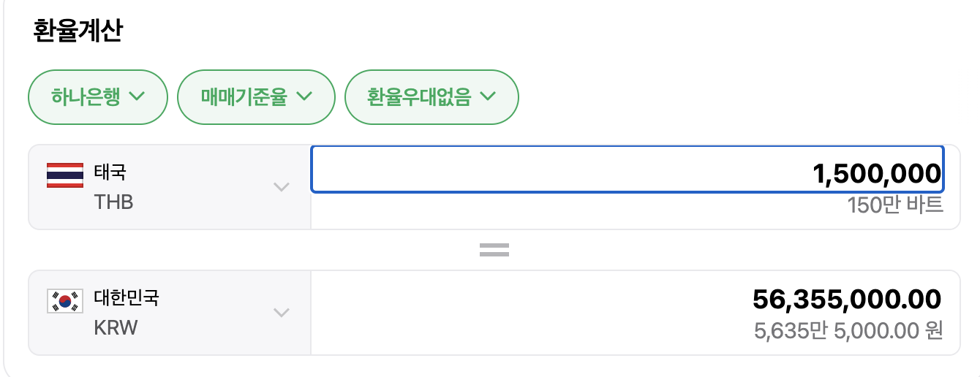Image resolution: width=980 pixels, height=377 pixels.
Task: Expand the KRW currency chevron
Action: tap(282, 313)
